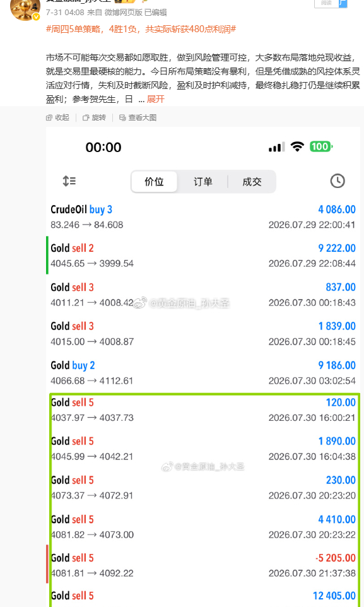Screen dimensions: 364x607
Task: Switch to the 成交 tab
Action: (x=252, y=182)
